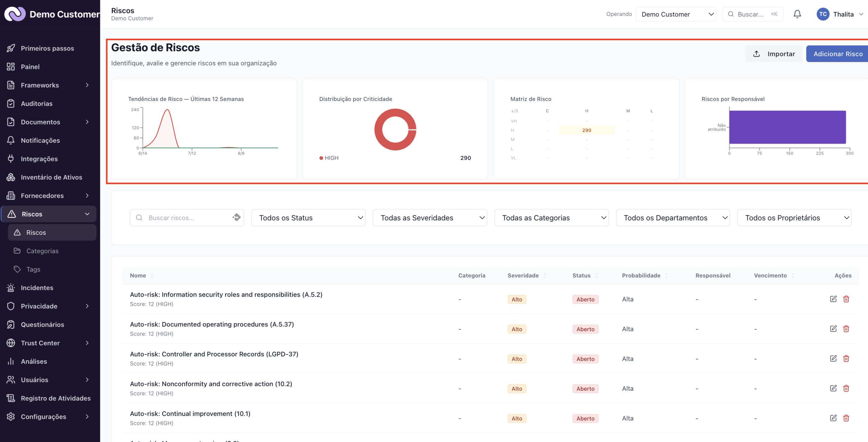This screenshot has width=868, height=442.
Task: Edit the Documented operating procedures risk
Action: [x=833, y=329]
